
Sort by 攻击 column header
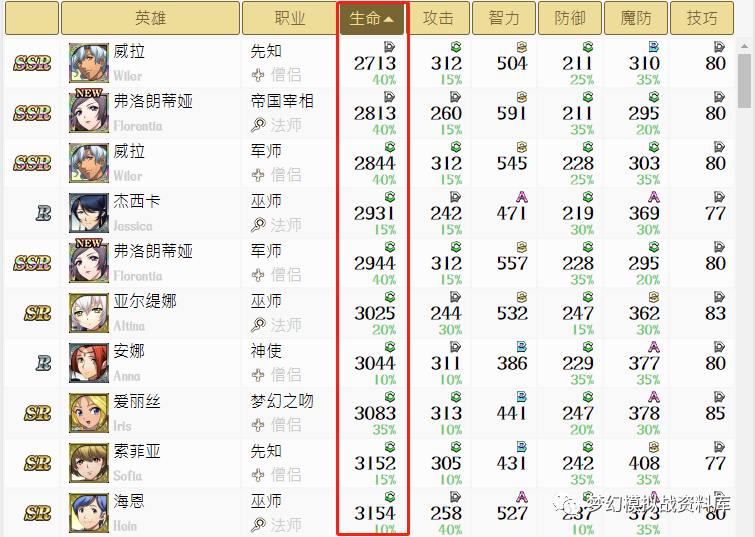click(x=438, y=18)
